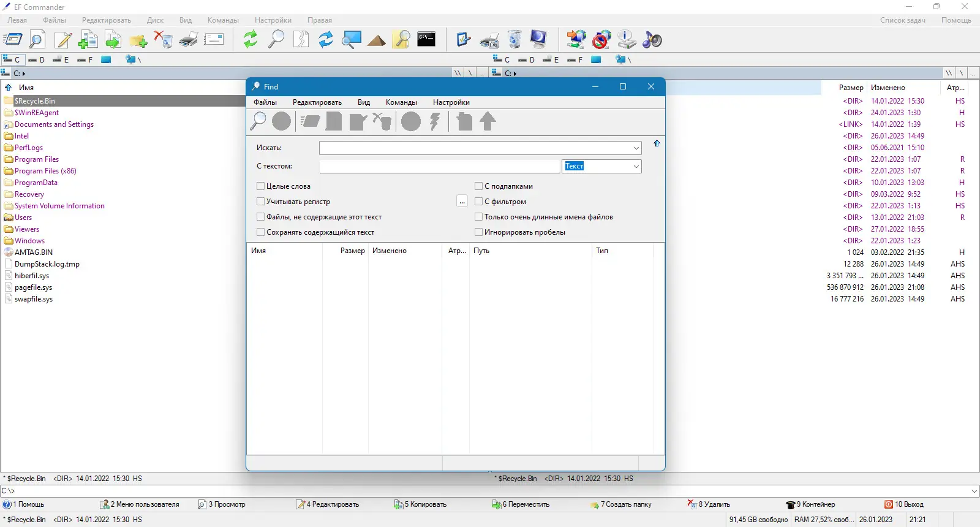Select pagefile.sys in left panel
Viewport: 980px width, 527px height.
33,287
